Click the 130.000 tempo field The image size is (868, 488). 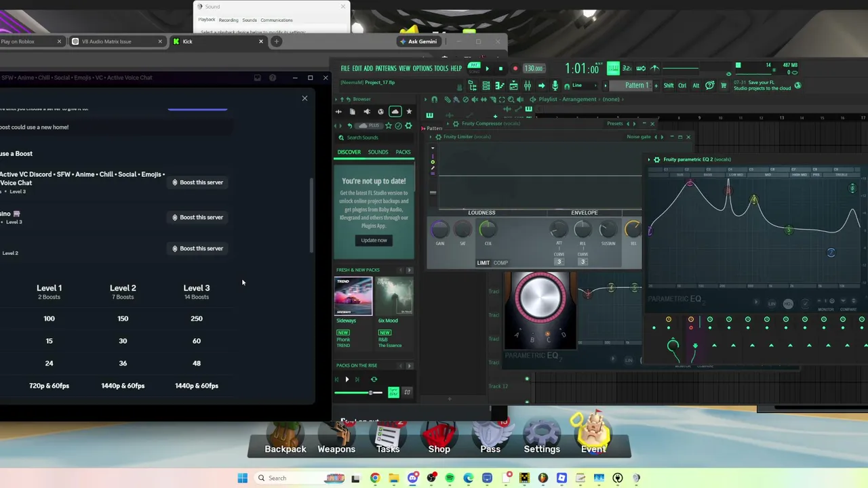[x=534, y=68]
